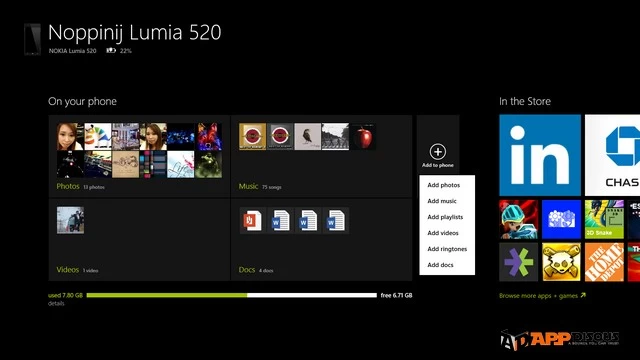Click the battery status icon
Image resolution: width=640 pixels, height=360 pixels.
point(111,51)
